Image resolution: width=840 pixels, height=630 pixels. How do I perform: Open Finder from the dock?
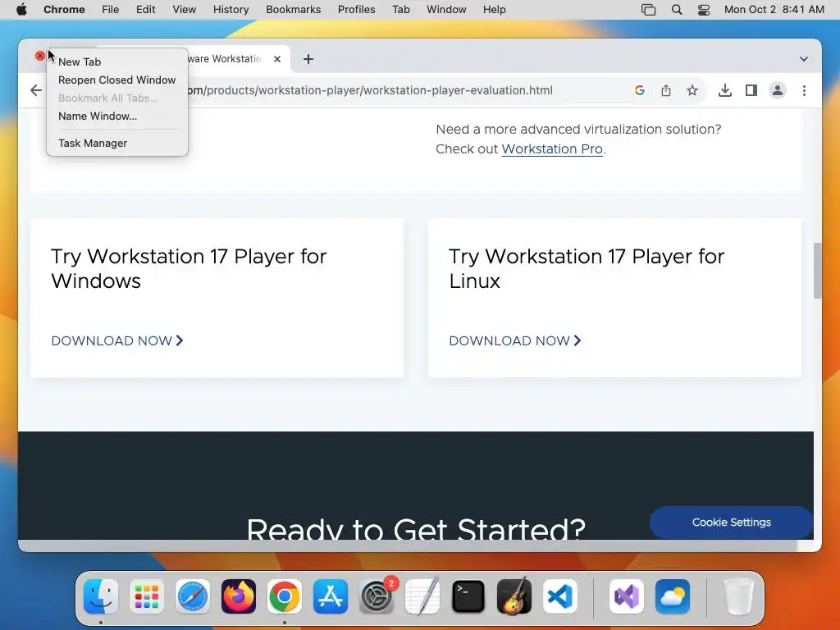(101, 596)
